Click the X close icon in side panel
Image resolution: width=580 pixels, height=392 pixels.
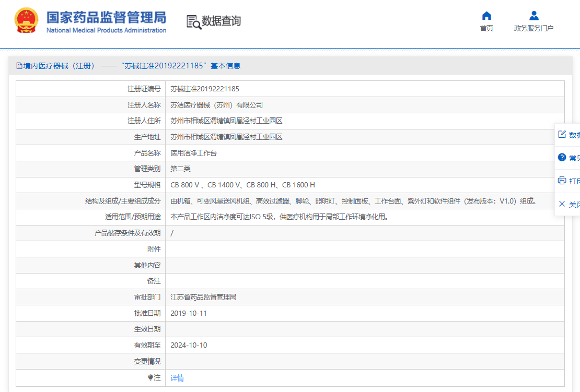pyautogui.click(x=562, y=204)
